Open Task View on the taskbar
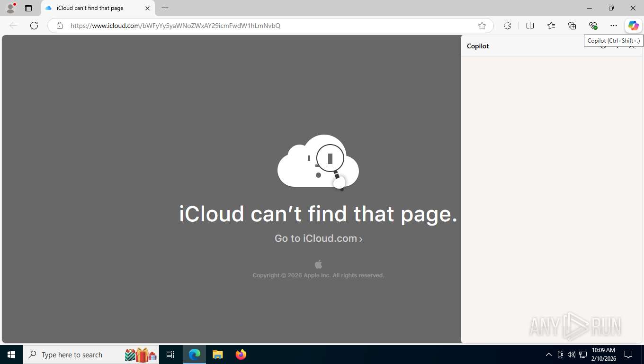 pyautogui.click(x=170, y=355)
